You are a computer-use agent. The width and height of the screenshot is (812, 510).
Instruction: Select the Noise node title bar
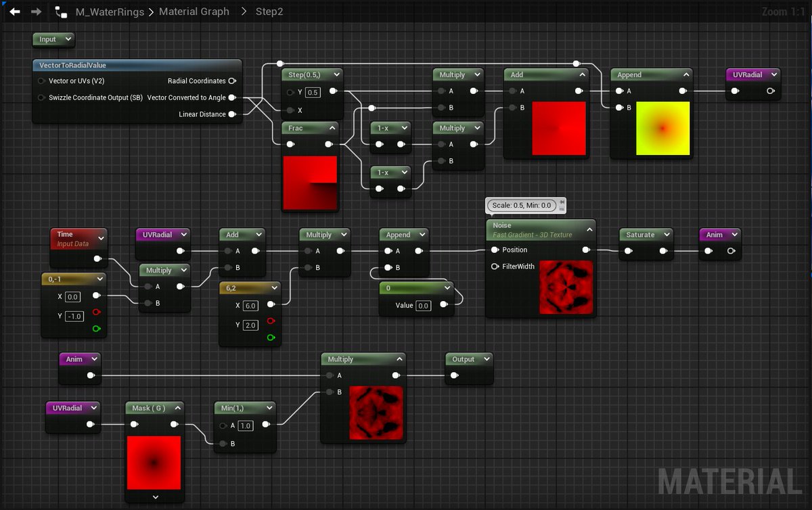coord(541,229)
